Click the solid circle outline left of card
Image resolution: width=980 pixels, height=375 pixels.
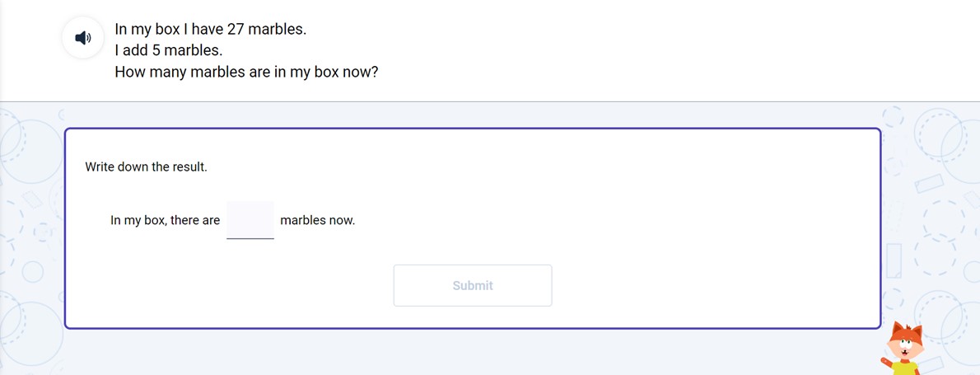(x=33, y=270)
